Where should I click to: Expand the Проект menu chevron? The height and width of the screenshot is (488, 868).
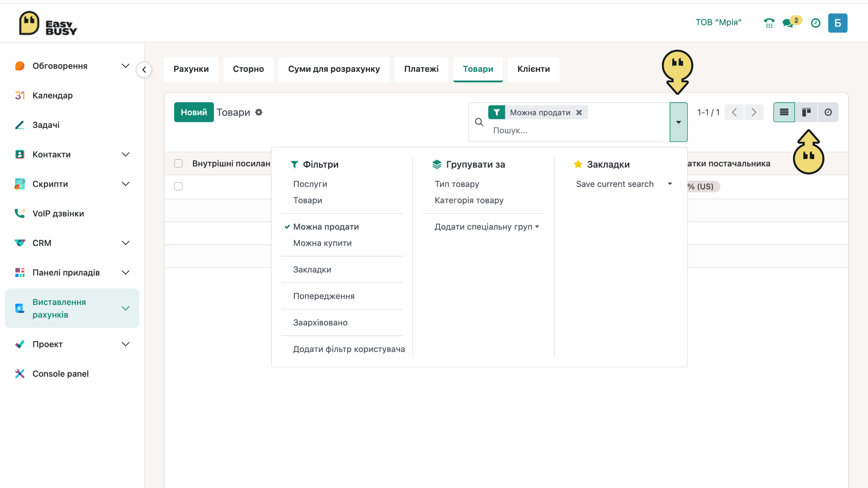tap(126, 344)
